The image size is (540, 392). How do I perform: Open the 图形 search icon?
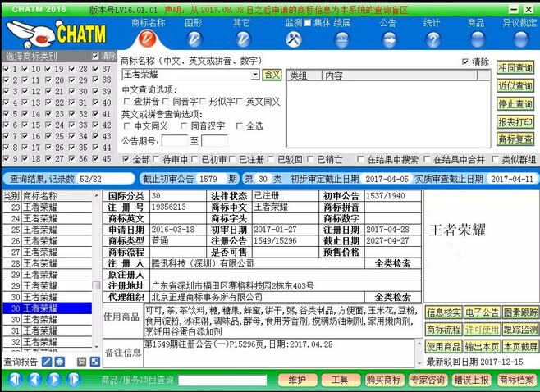[194, 39]
